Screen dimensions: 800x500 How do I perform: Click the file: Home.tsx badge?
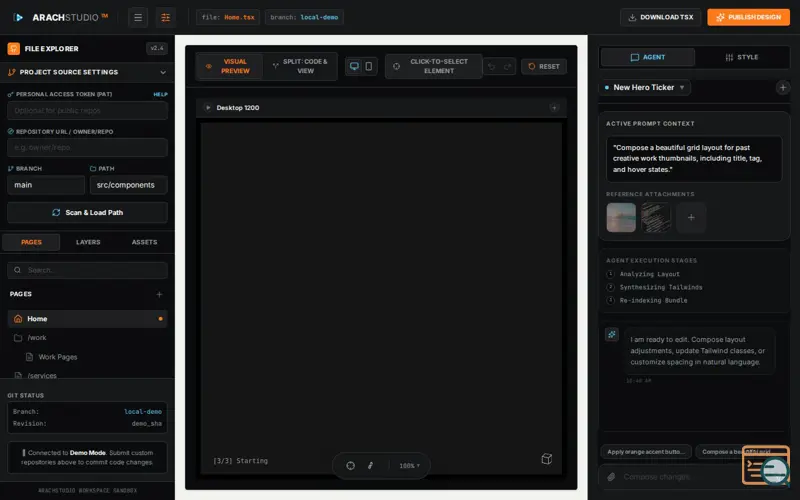click(228, 17)
